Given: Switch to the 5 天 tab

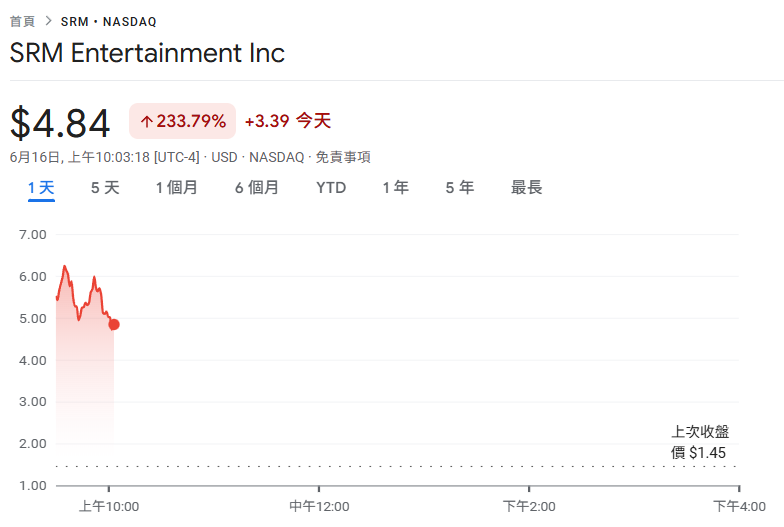Looking at the screenshot, I should 105,188.
